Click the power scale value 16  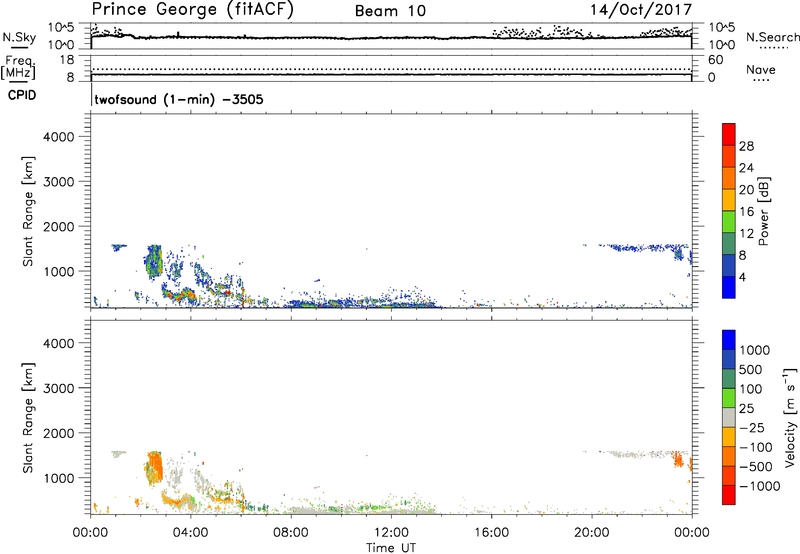746,212
